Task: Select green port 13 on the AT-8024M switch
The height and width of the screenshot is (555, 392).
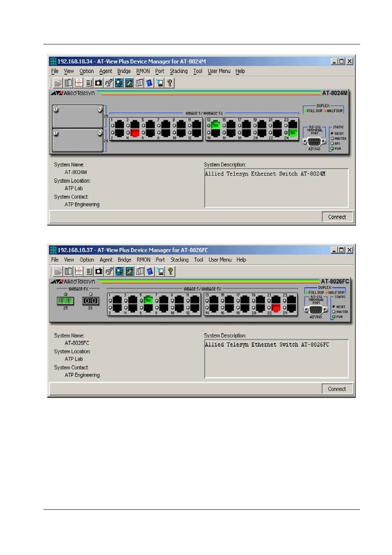Action: [215, 125]
